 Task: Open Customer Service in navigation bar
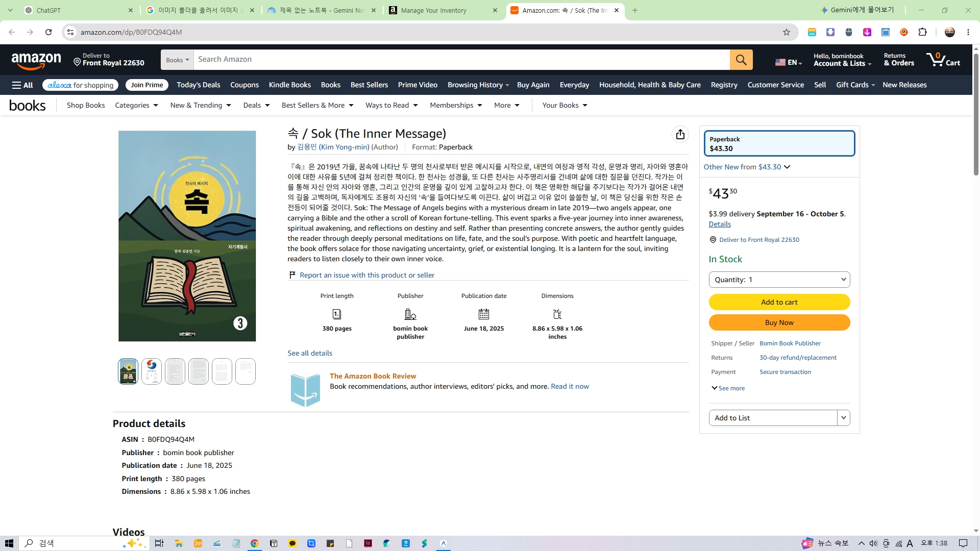coord(776,85)
